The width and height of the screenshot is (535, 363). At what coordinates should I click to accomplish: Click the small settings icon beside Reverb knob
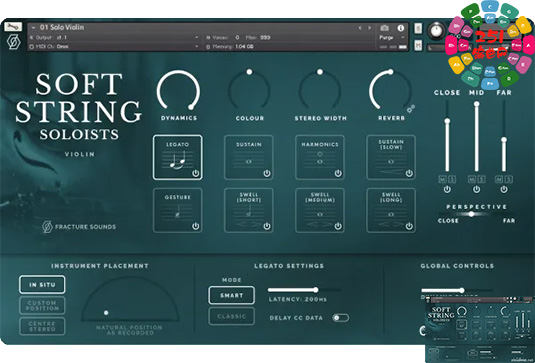411,109
